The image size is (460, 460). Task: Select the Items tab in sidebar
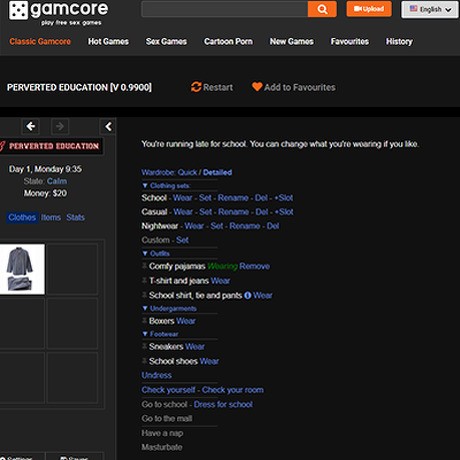click(51, 218)
